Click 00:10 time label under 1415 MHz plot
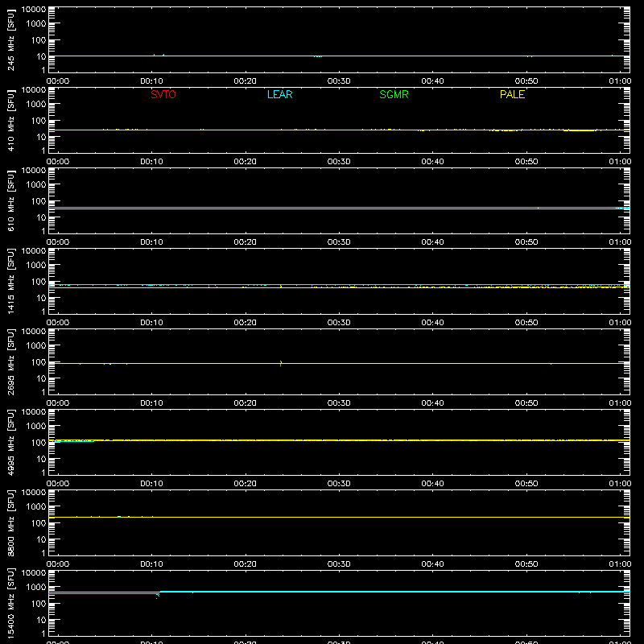Viewport: 644px width, 644px height. coord(151,323)
